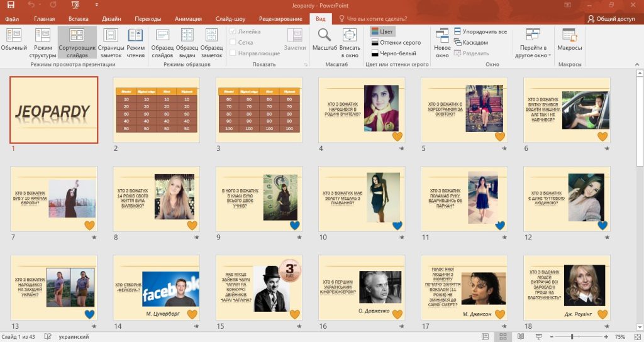Screen dimensions: 644x342
Task: Open a Новое окно
Action: [x=442, y=43]
